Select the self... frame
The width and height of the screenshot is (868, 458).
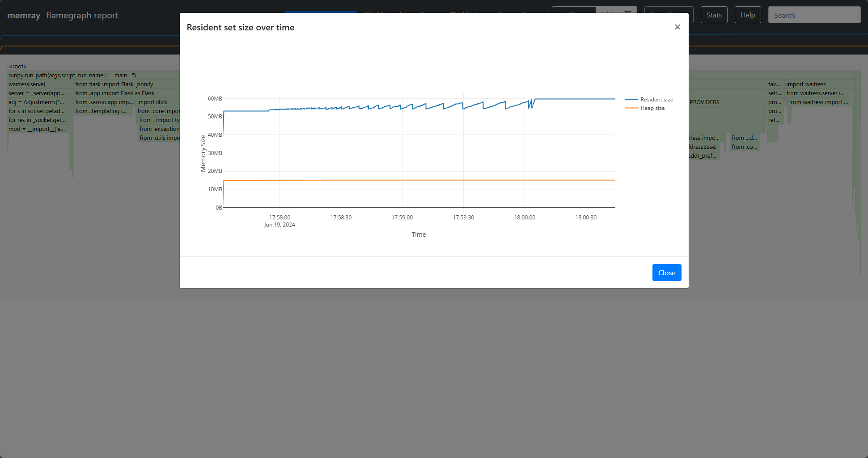coord(775,93)
